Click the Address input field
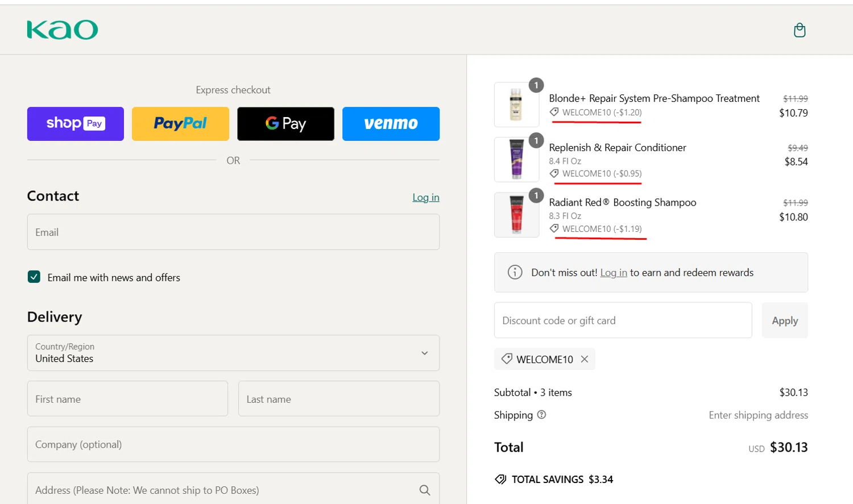Image resolution: width=853 pixels, height=504 pixels. 233,489
